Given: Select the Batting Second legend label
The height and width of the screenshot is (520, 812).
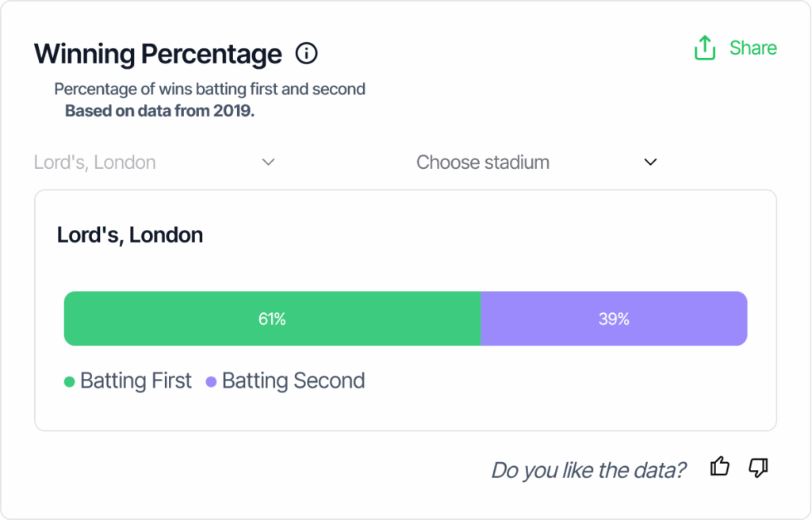Looking at the screenshot, I should pyautogui.click(x=293, y=380).
